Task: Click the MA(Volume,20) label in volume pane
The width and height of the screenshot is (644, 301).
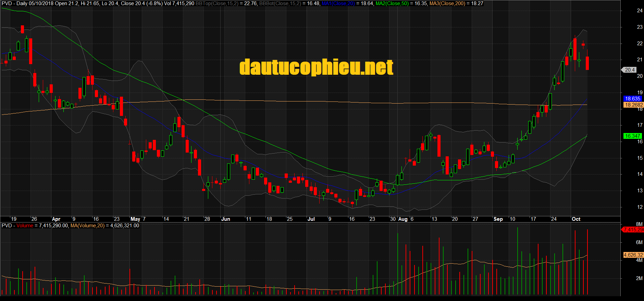Action: pos(87,226)
